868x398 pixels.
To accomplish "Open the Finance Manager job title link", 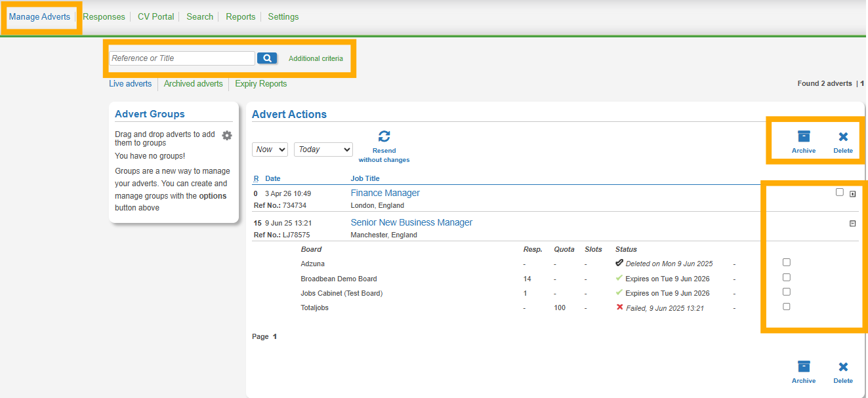I will (385, 193).
